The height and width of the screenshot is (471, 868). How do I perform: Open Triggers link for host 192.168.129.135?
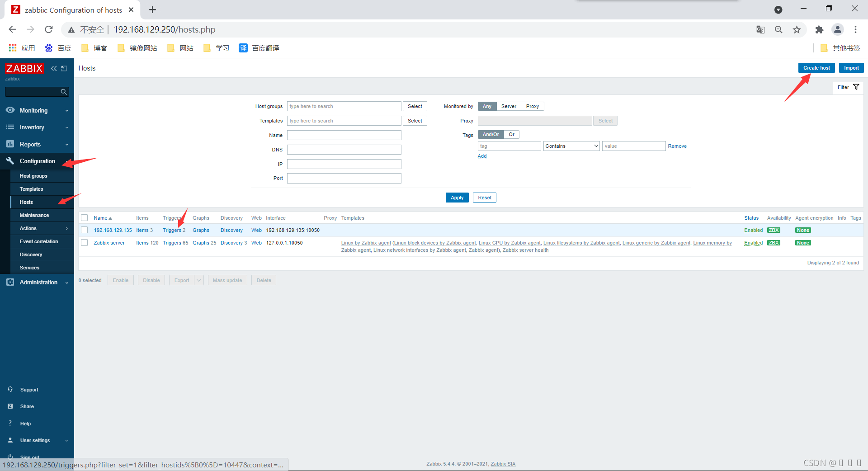click(172, 230)
